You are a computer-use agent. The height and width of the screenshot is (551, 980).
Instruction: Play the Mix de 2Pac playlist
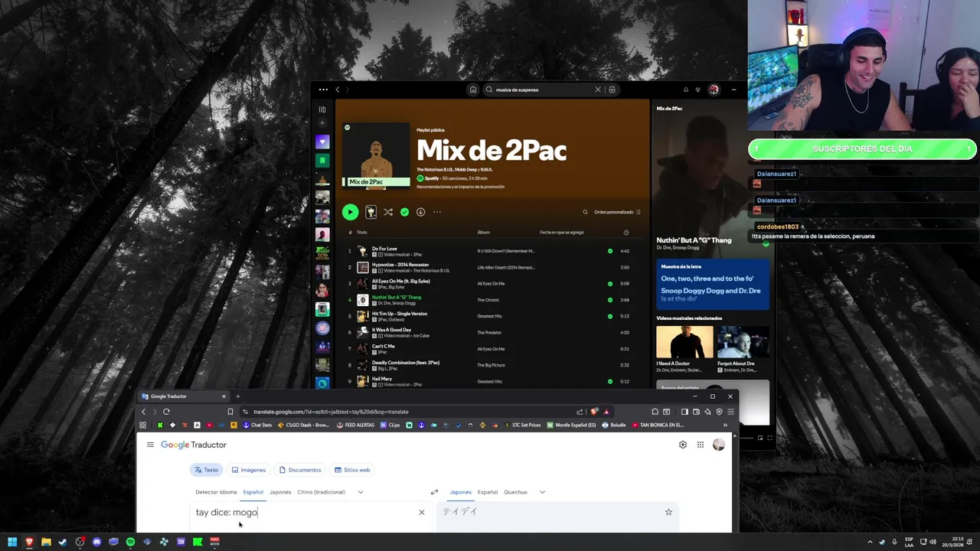click(x=350, y=212)
